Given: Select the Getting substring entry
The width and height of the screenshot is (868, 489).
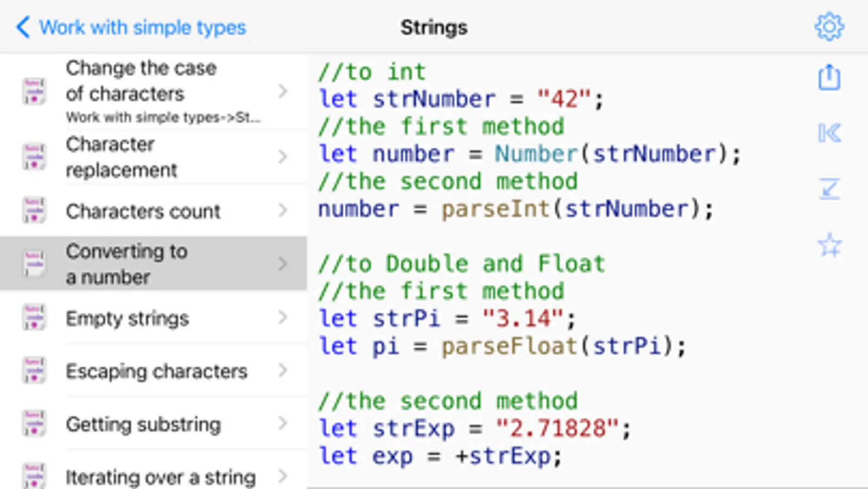Looking at the screenshot, I should tap(143, 424).
